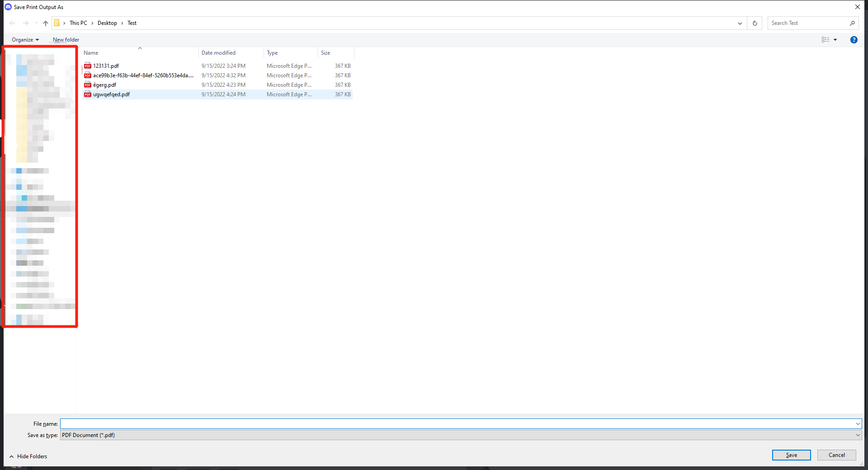
Task: Open recent locations dropdown arrow
Action: point(36,23)
